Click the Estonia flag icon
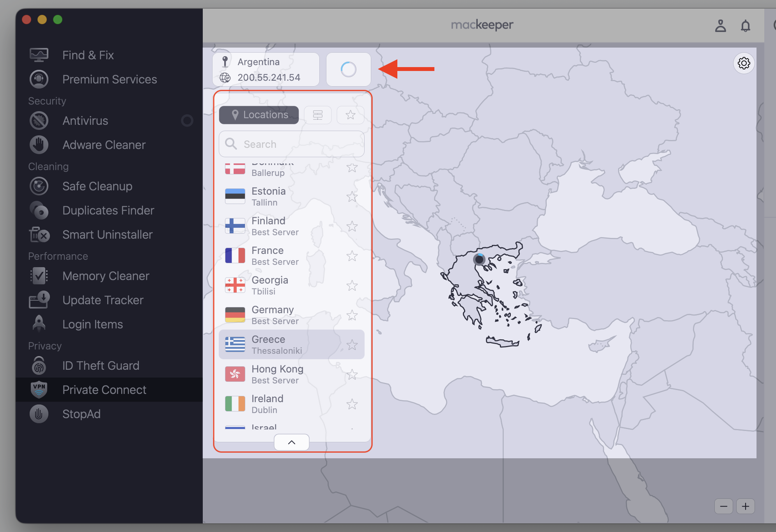The width and height of the screenshot is (776, 532). pos(235,196)
